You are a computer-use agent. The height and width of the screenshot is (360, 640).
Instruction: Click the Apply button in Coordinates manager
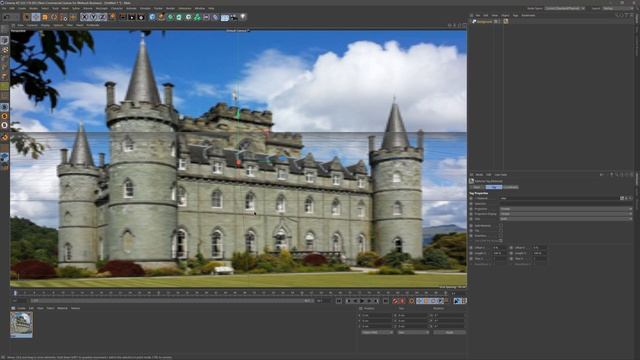[449, 332]
